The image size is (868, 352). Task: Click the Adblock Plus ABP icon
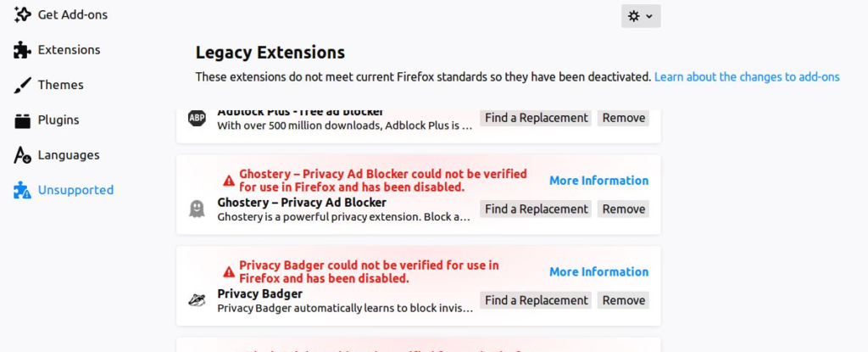pyautogui.click(x=197, y=118)
